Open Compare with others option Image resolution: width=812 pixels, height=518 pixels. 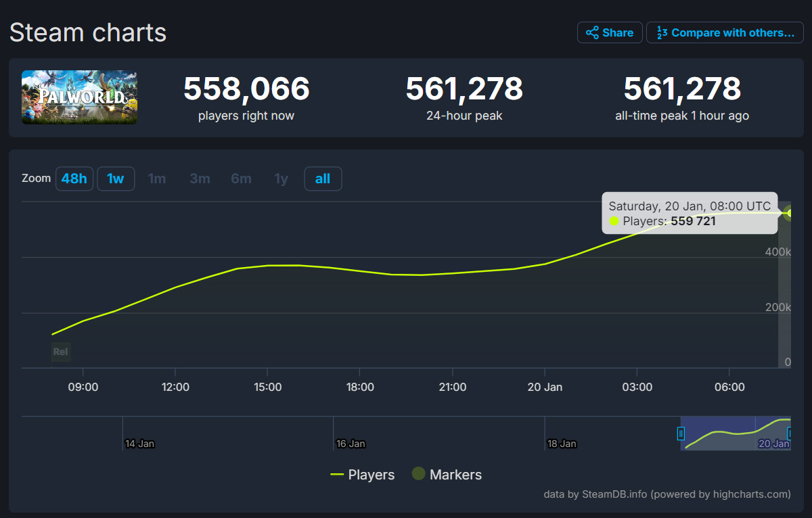pos(725,32)
